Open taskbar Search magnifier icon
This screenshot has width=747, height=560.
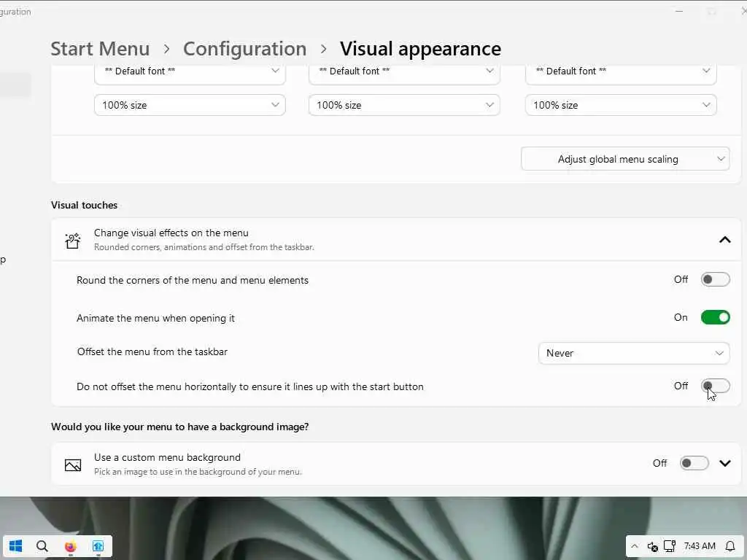(x=42, y=546)
